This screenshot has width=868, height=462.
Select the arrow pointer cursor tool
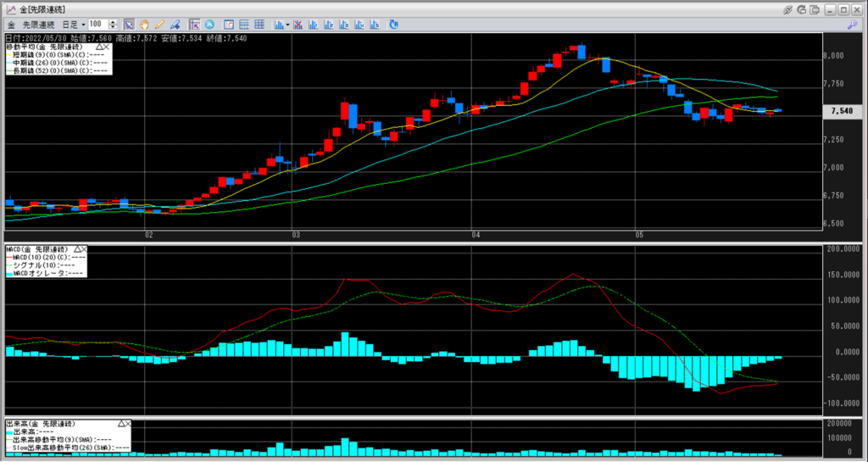[129, 25]
